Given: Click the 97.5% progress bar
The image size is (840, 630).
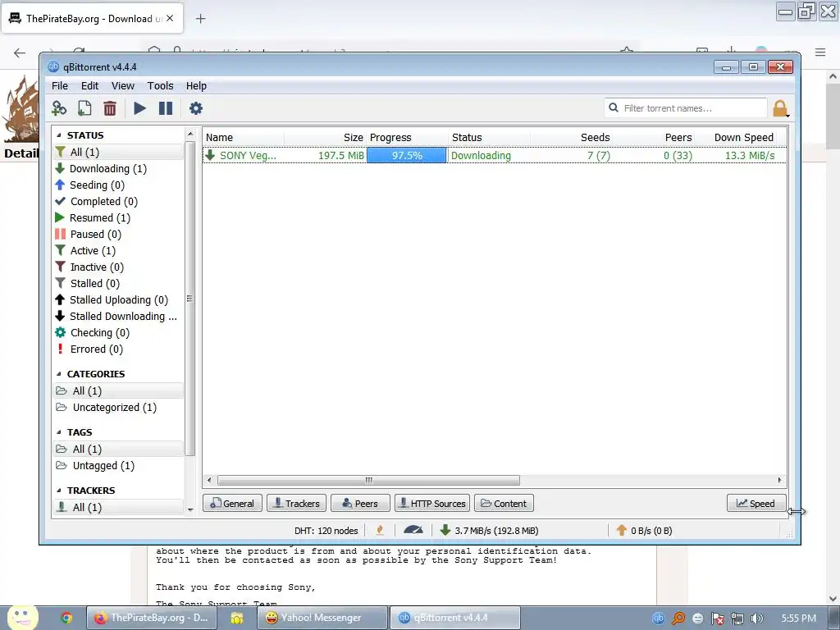Looking at the screenshot, I should click(x=407, y=155).
